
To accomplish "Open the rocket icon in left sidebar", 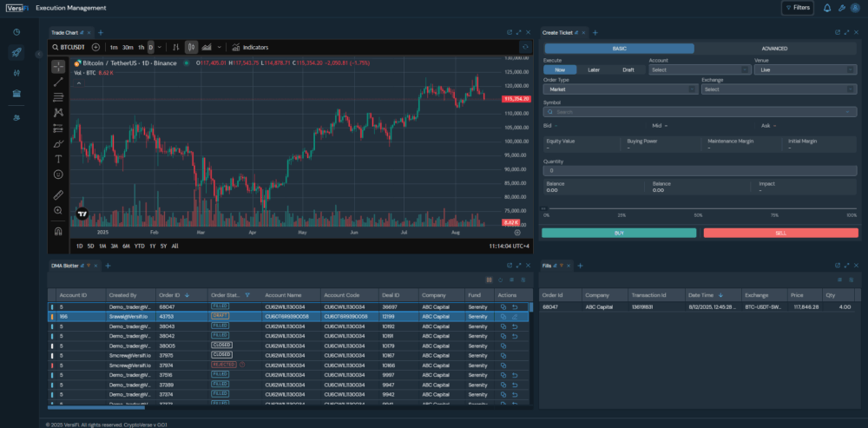I will point(16,53).
